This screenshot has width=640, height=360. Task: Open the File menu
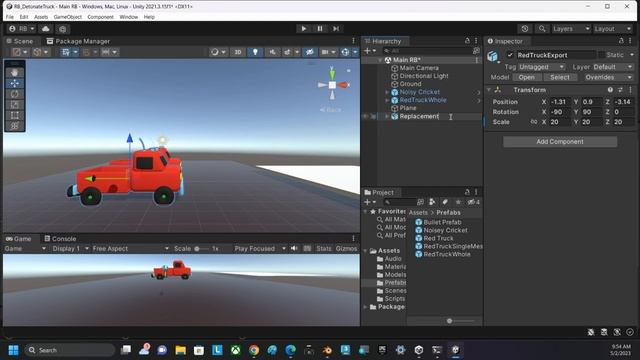point(10,17)
